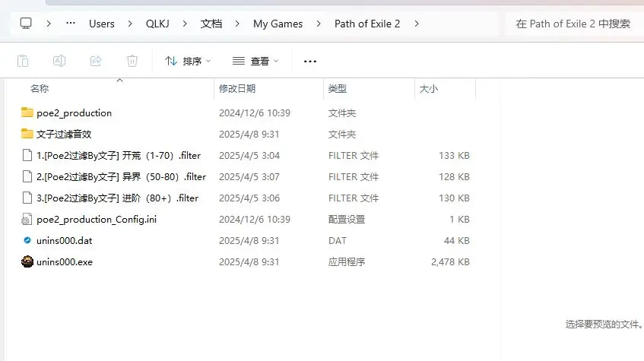
Task: Select the poe2_production folder icon
Action: point(27,113)
